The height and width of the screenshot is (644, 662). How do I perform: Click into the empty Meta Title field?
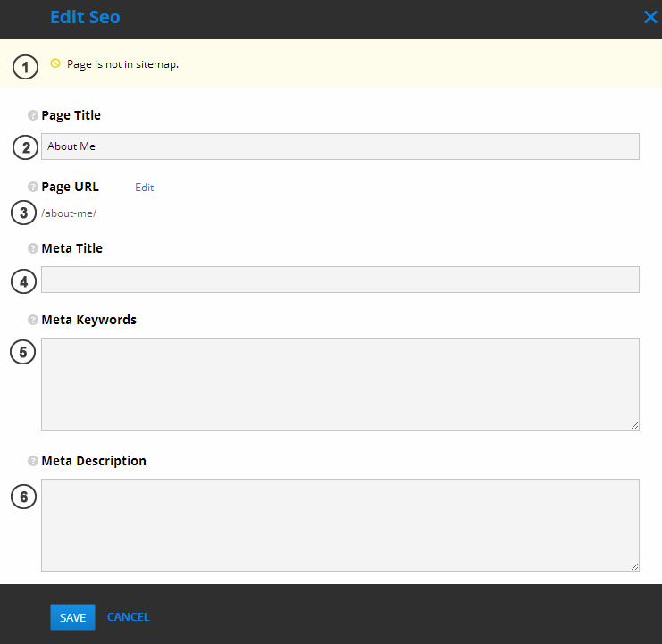[x=339, y=280]
